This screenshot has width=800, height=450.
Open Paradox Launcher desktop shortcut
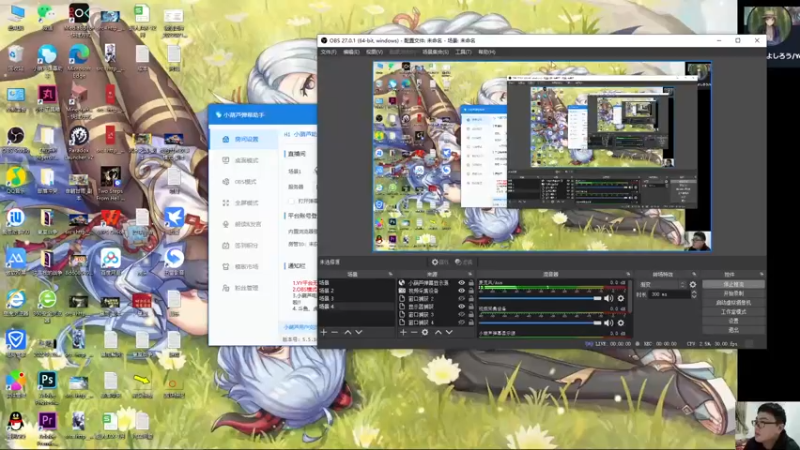79,140
